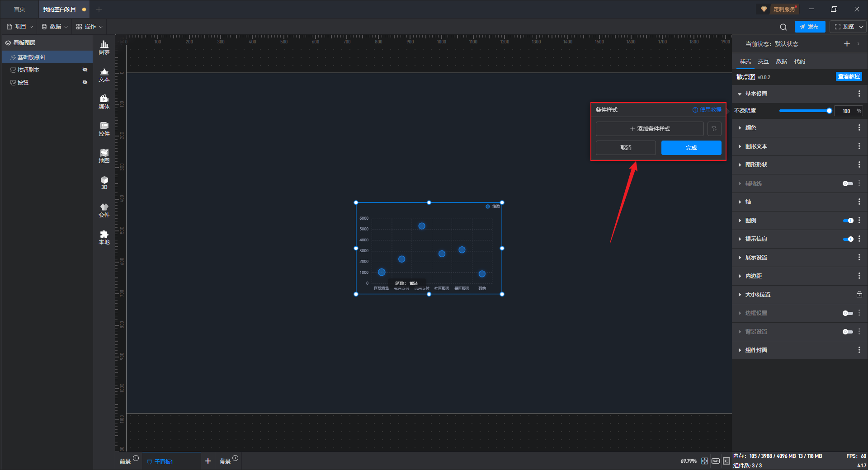868x470 pixels.
Task: Open the 套件 kit components panel
Action: click(104, 210)
